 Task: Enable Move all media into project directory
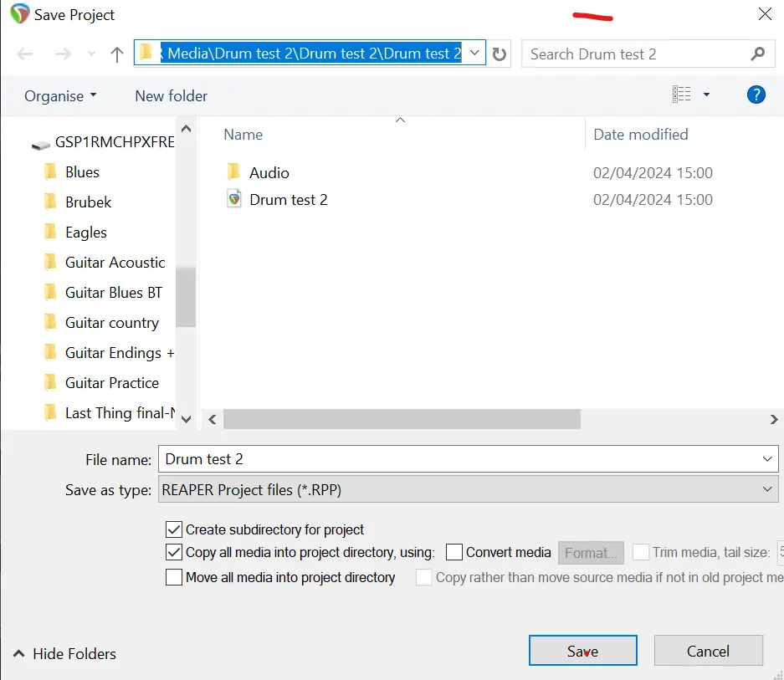click(174, 577)
